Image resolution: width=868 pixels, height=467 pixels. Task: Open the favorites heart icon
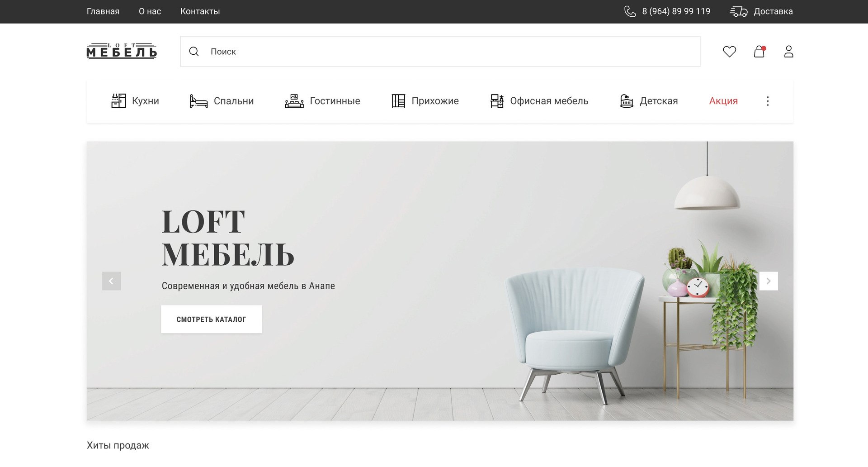[x=729, y=52]
